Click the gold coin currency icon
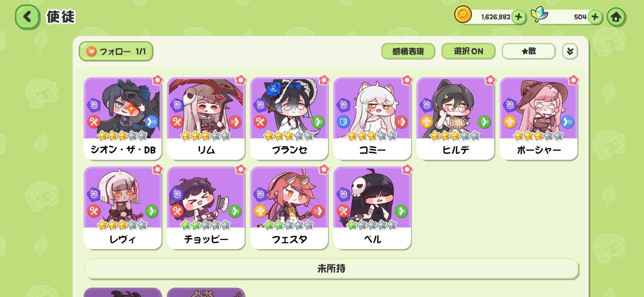Image resolution: width=644 pixels, height=297 pixels. click(463, 14)
